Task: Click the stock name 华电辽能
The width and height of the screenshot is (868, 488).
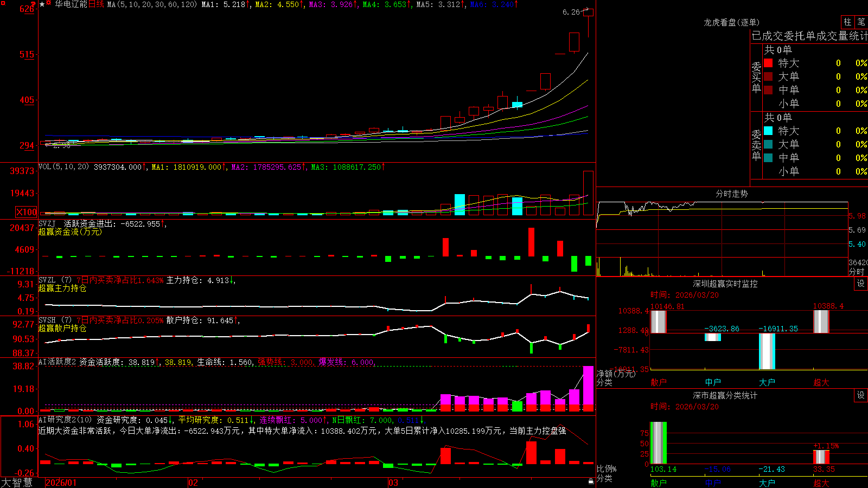Action: (71, 4)
